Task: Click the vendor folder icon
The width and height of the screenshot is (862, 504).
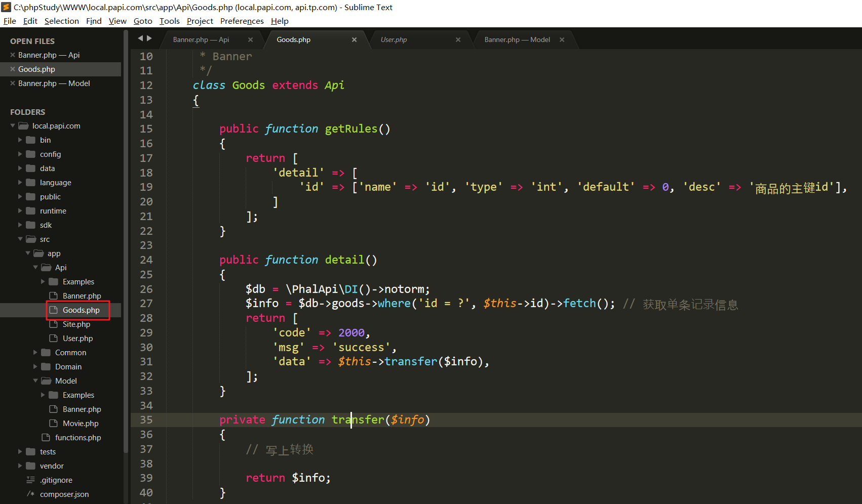Action: pyautogui.click(x=31, y=466)
